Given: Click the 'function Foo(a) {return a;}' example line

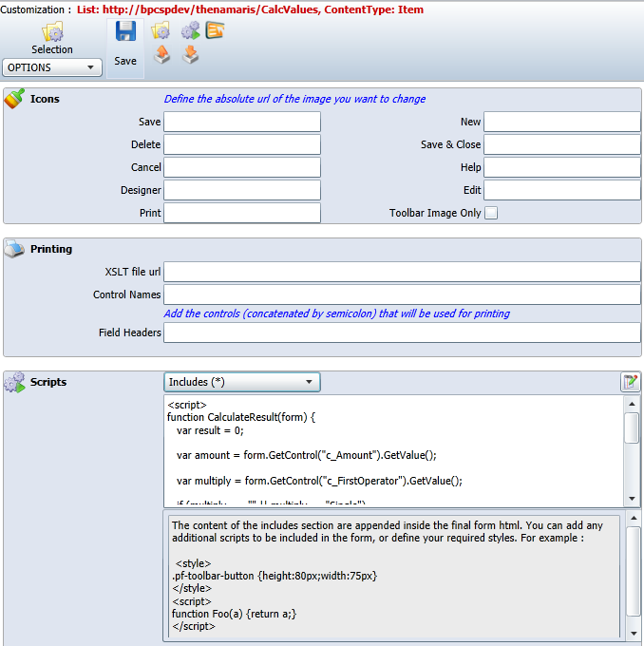Looking at the screenshot, I should (x=234, y=614).
